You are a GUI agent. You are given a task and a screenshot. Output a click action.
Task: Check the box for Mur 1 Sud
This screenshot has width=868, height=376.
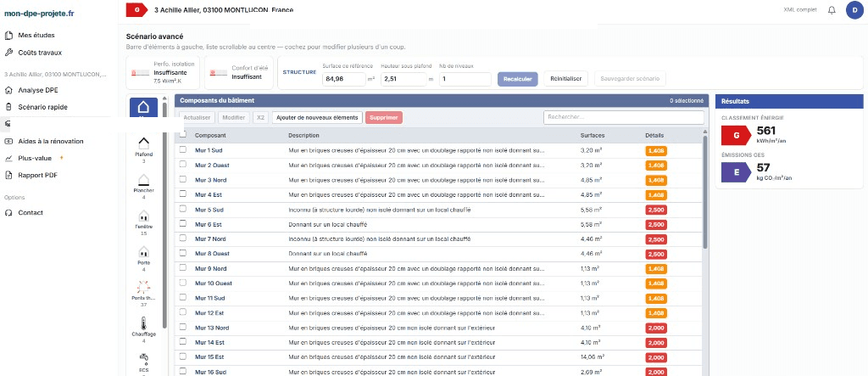(183, 149)
